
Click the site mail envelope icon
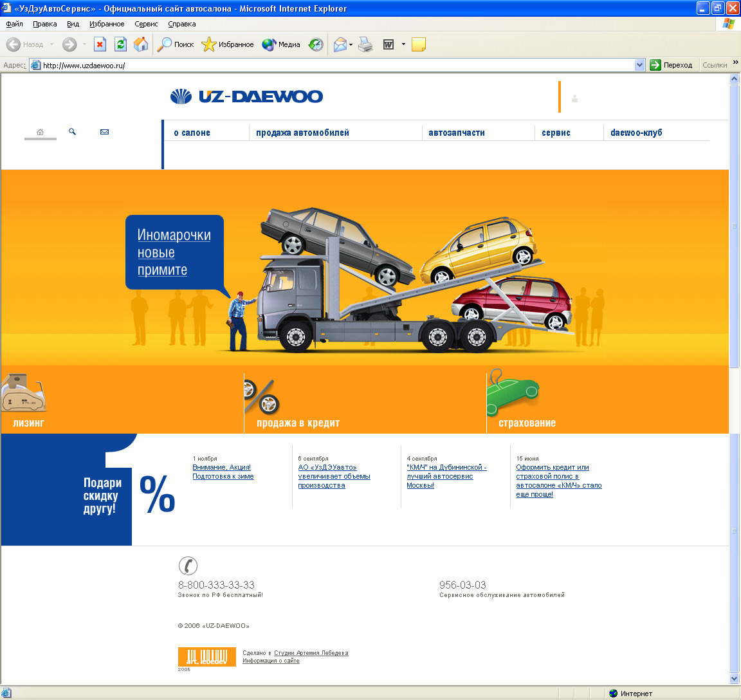tap(104, 132)
